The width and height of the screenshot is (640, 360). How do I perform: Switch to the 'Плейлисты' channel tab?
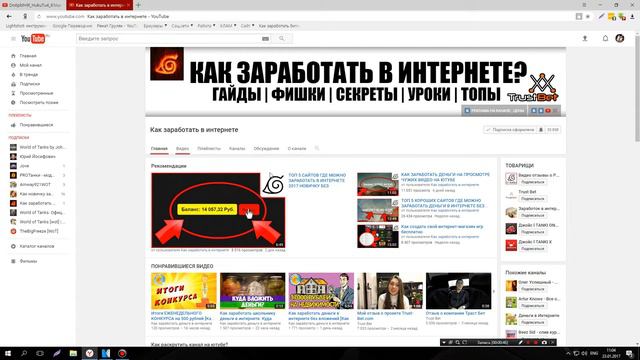coord(209,149)
